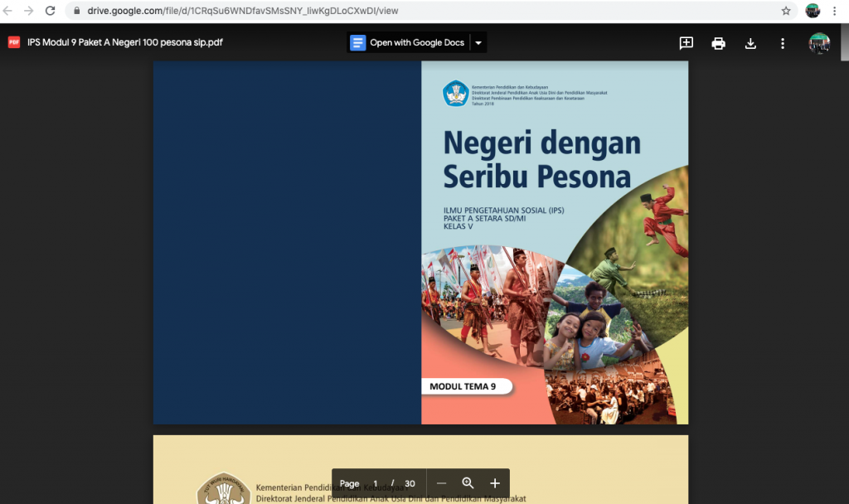Zoom in on the PDF page
Image resolution: width=849 pixels, height=504 pixels.
[x=495, y=483]
